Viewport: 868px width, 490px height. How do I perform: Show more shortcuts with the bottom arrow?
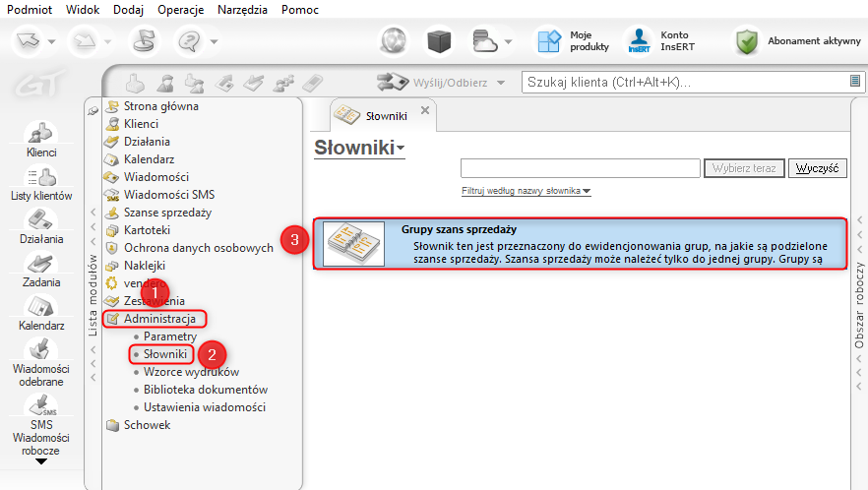pos(41,461)
